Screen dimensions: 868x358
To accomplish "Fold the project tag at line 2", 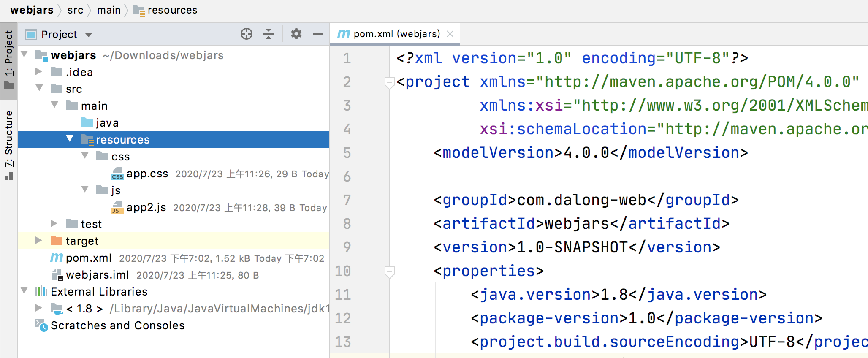I will pos(390,82).
